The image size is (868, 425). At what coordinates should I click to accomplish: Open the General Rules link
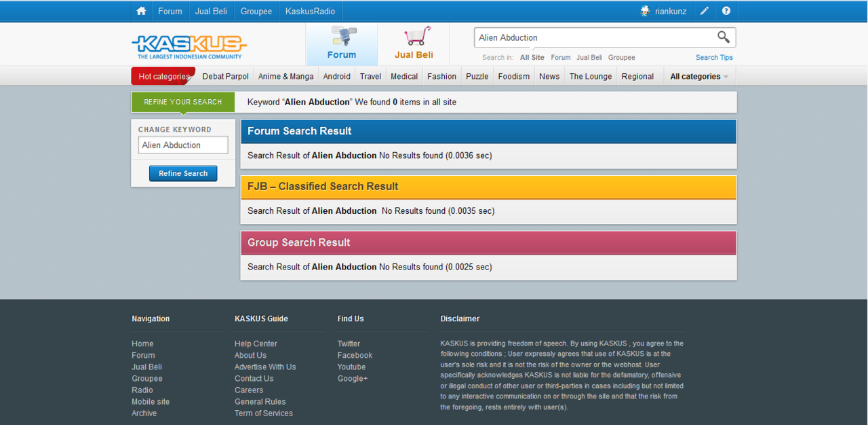(x=260, y=401)
